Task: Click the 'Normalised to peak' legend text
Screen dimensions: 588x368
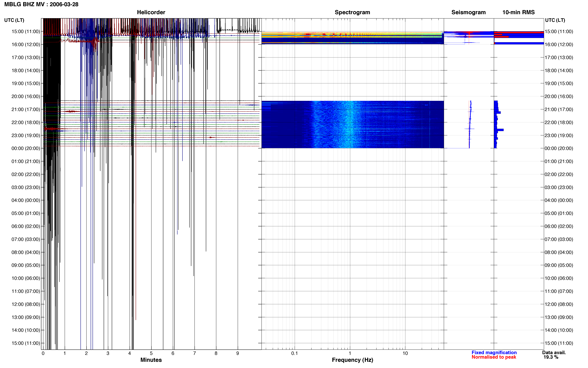Action: click(x=494, y=357)
